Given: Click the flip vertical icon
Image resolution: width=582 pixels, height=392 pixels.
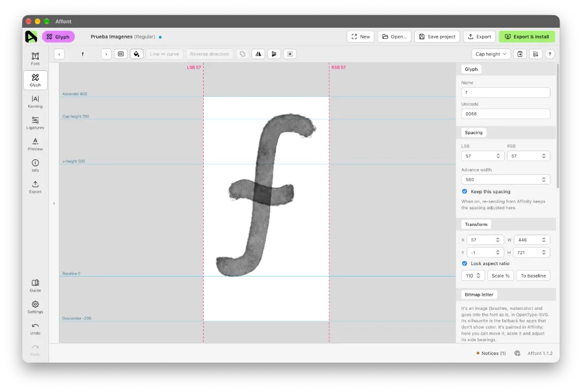Looking at the screenshot, I should coord(274,54).
